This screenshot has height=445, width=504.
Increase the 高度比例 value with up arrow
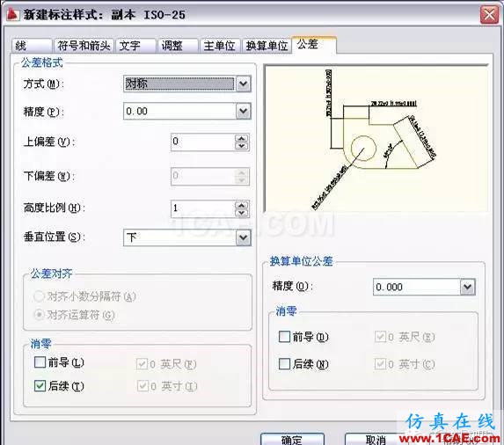241,205
